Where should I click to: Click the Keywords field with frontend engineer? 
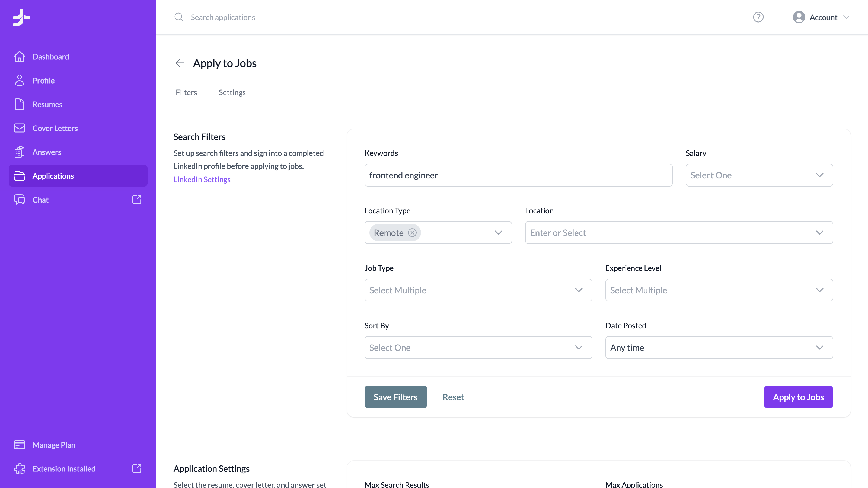[x=518, y=175]
